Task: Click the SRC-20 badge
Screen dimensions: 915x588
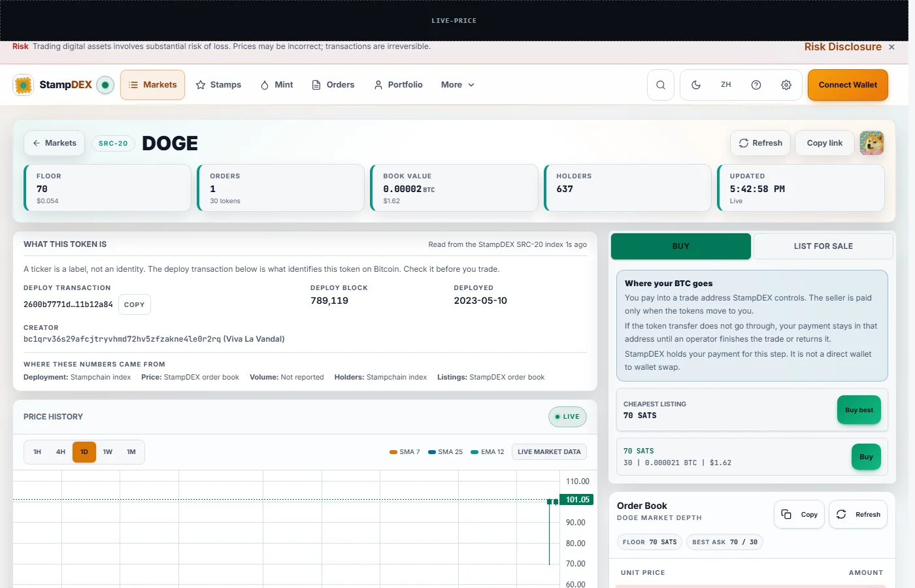Action: pyautogui.click(x=113, y=143)
